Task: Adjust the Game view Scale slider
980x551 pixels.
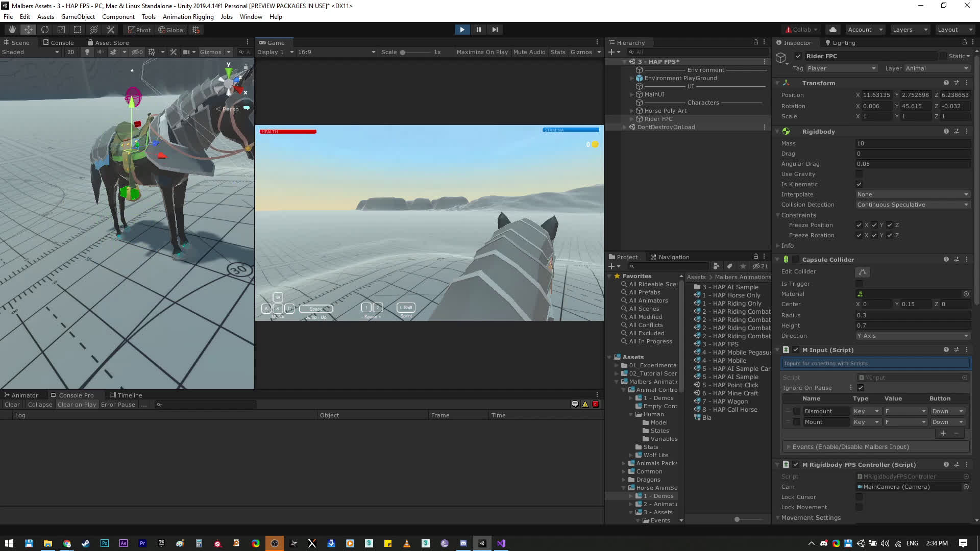Action: point(403,52)
